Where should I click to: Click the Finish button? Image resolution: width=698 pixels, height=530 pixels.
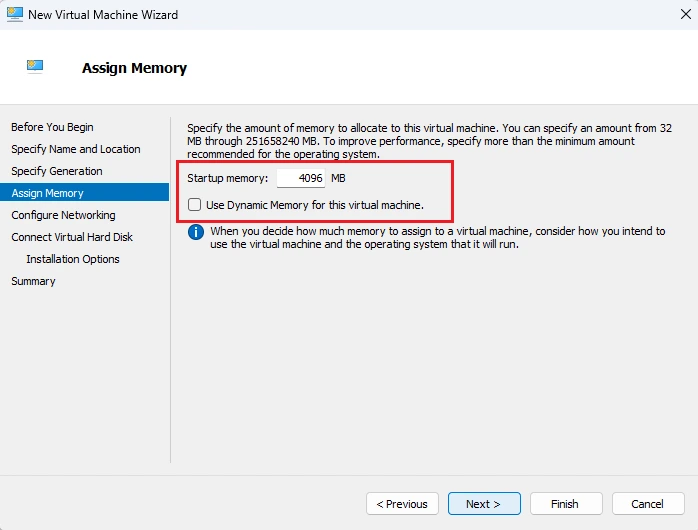566,504
